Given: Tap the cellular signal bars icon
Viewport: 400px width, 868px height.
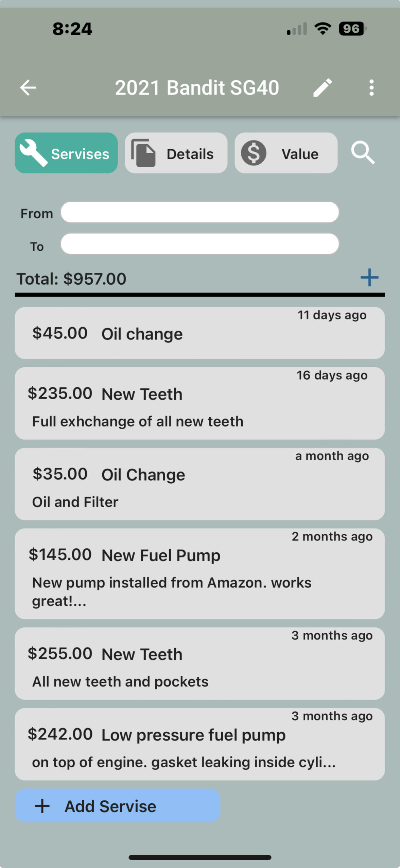Looking at the screenshot, I should pyautogui.click(x=297, y=29).
